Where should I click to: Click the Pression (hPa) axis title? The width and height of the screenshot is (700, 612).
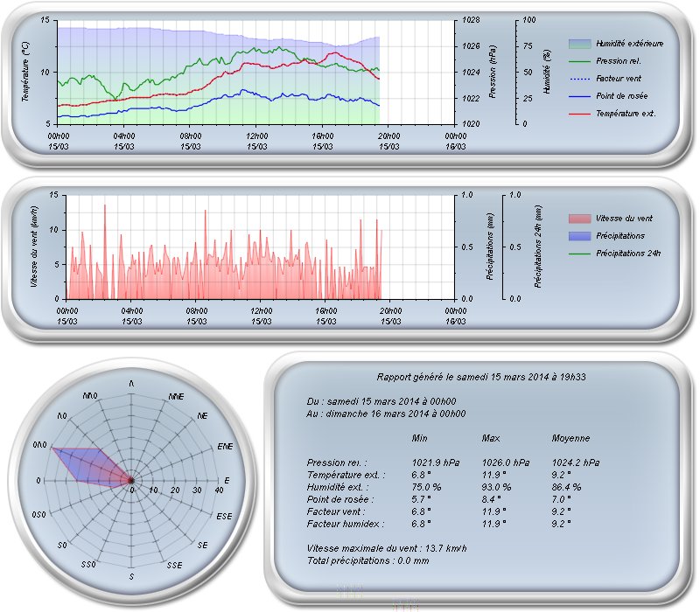(x=492, y=72)
